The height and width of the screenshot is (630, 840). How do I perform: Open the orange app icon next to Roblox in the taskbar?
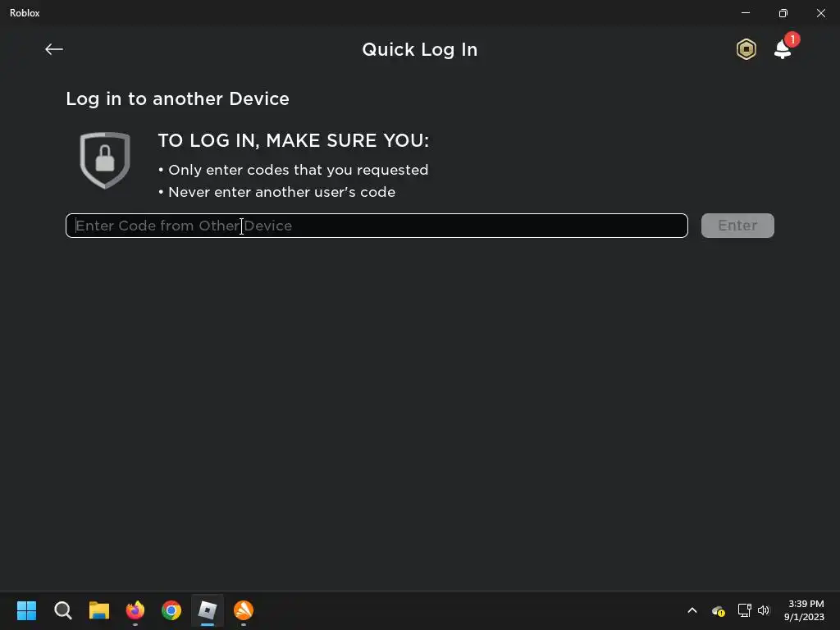tap(244, 610)
